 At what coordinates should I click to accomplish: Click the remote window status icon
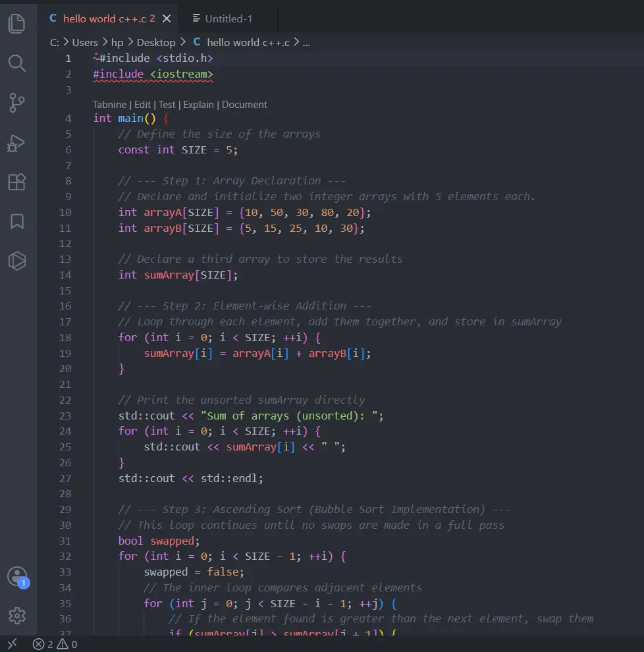(x=13, y=643)
